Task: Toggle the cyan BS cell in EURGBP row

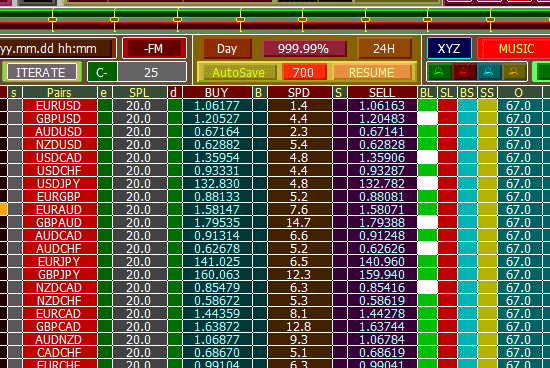Action: point(467,196)
